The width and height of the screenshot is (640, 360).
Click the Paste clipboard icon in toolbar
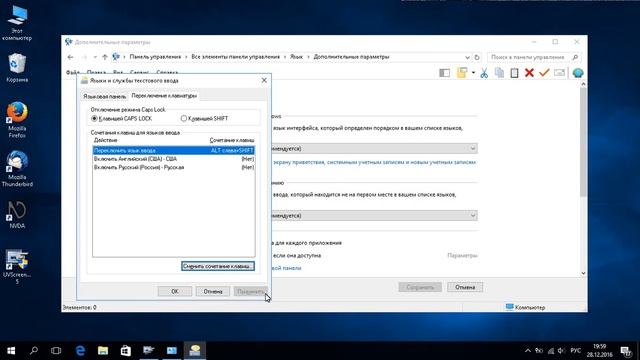514,73
